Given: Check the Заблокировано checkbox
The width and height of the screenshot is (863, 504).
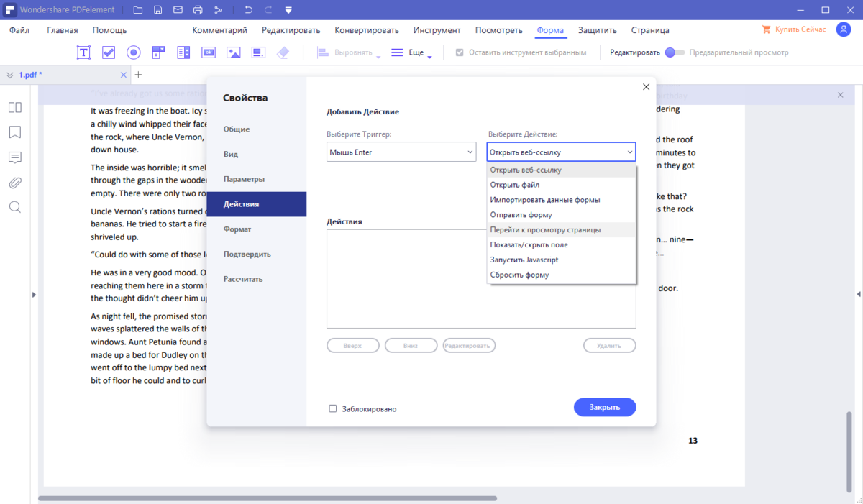Looking at the screenshot, I should [333, 408].
